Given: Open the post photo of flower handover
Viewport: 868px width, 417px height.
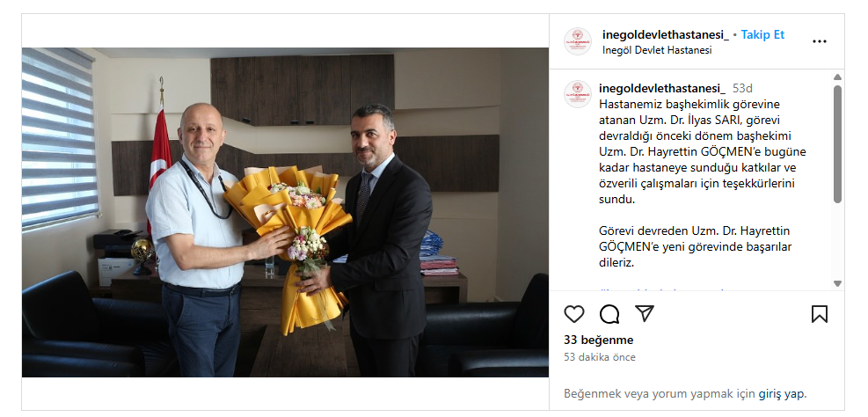Looking at the screenshot, I should 285,212.
